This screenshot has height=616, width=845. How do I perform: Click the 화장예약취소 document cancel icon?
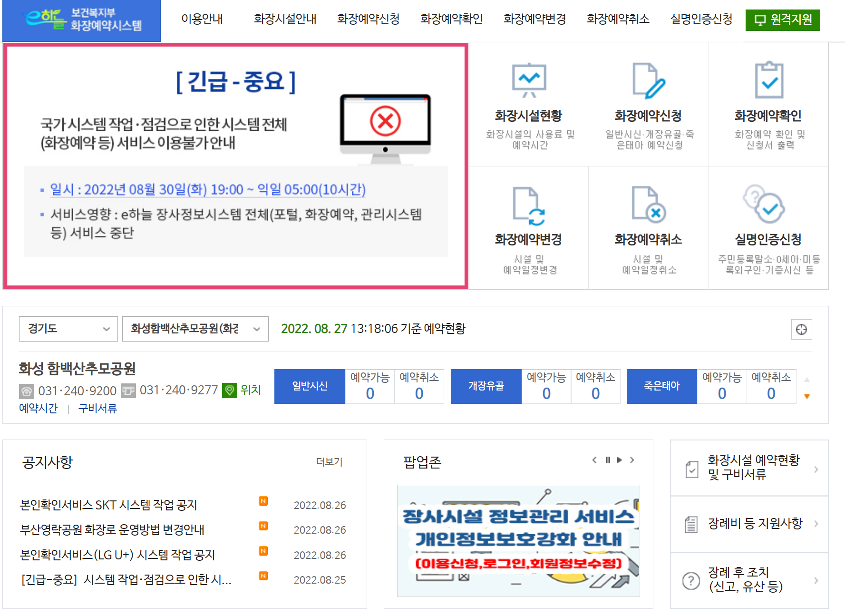coord(649,205)
